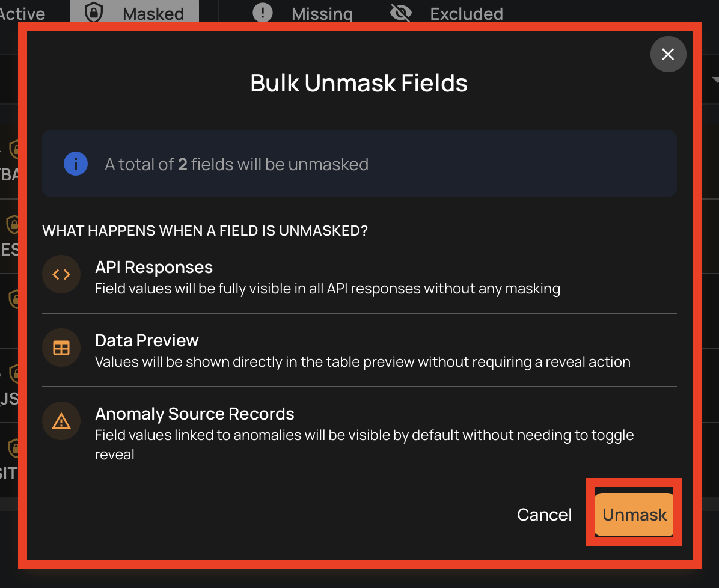Switch to the Active tab

(x=23, y=13)
